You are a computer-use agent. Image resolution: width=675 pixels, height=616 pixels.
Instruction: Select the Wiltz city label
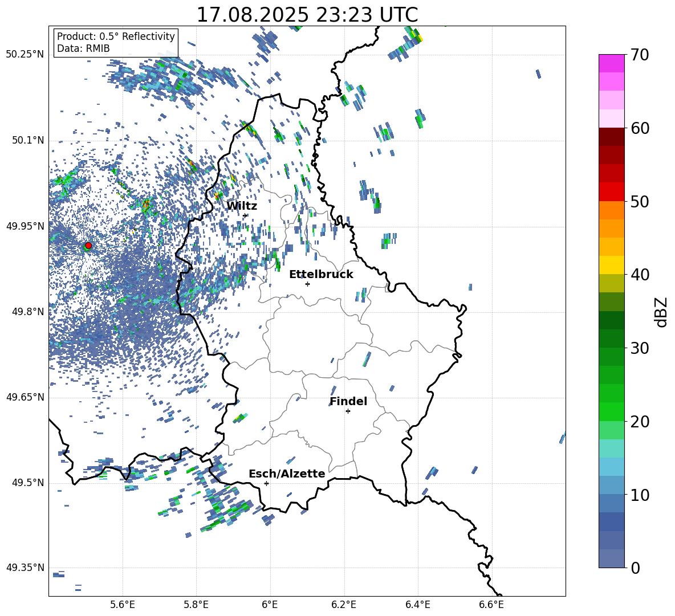(x=242, y=206)
